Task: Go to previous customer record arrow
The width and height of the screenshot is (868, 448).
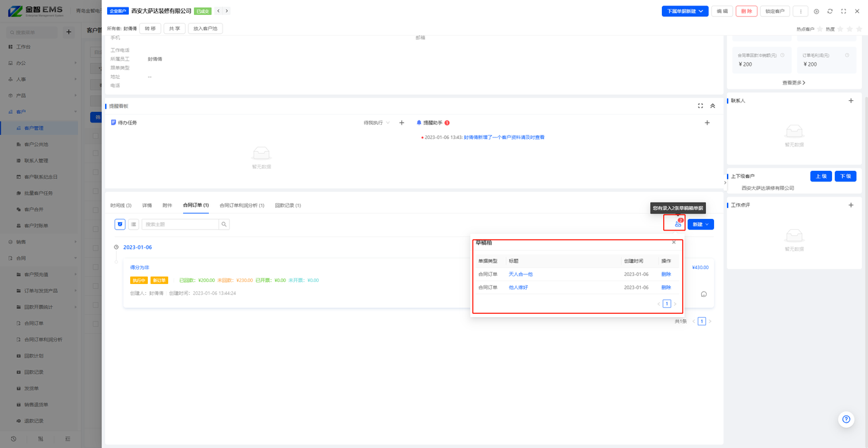Action: 218,11
